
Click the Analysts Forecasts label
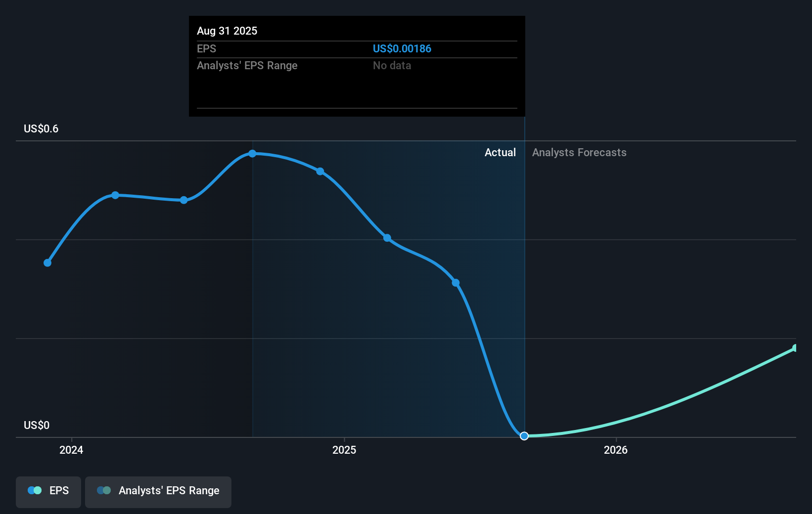click(x=579, y=153)
